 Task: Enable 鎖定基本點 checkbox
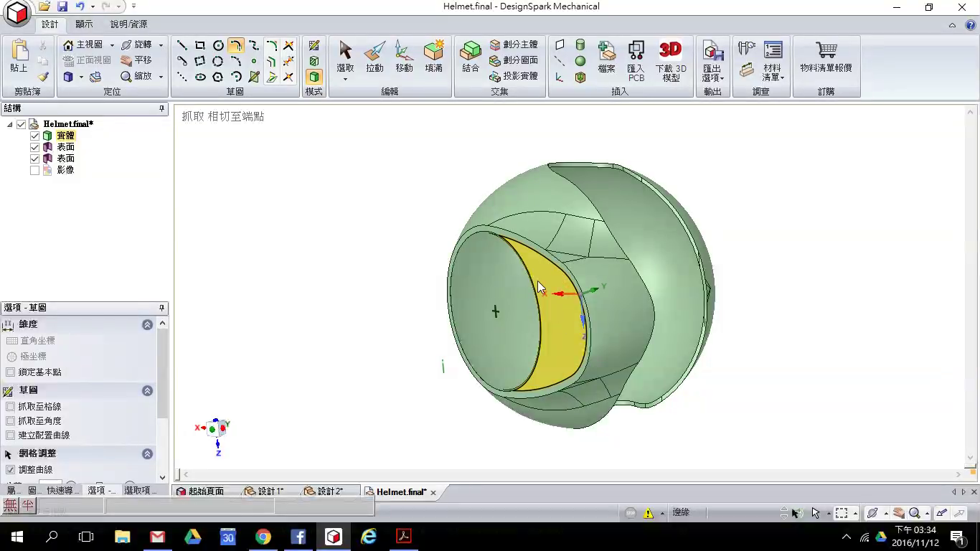point(10,372)
